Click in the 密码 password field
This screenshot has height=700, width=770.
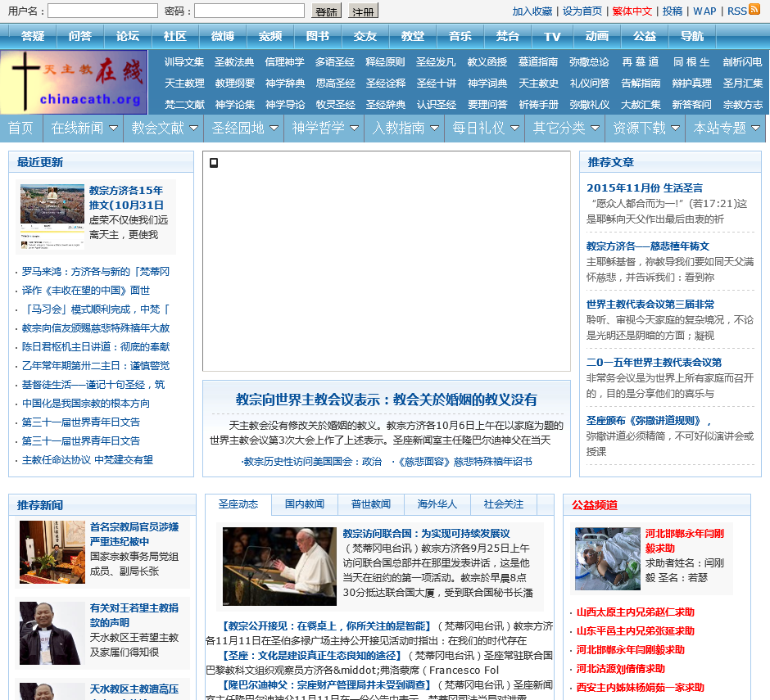click(250, 11)
